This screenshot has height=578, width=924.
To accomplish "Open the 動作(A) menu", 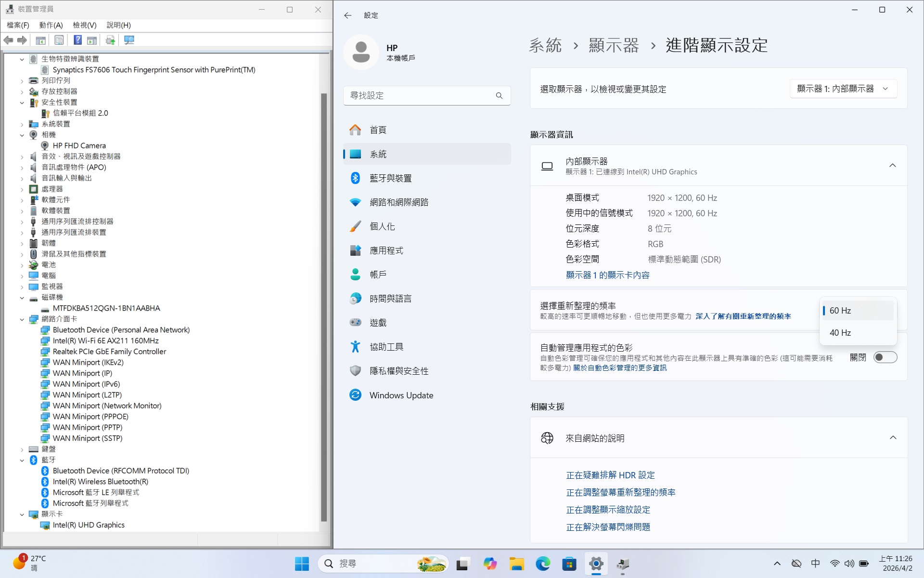I will coord(51,25).
